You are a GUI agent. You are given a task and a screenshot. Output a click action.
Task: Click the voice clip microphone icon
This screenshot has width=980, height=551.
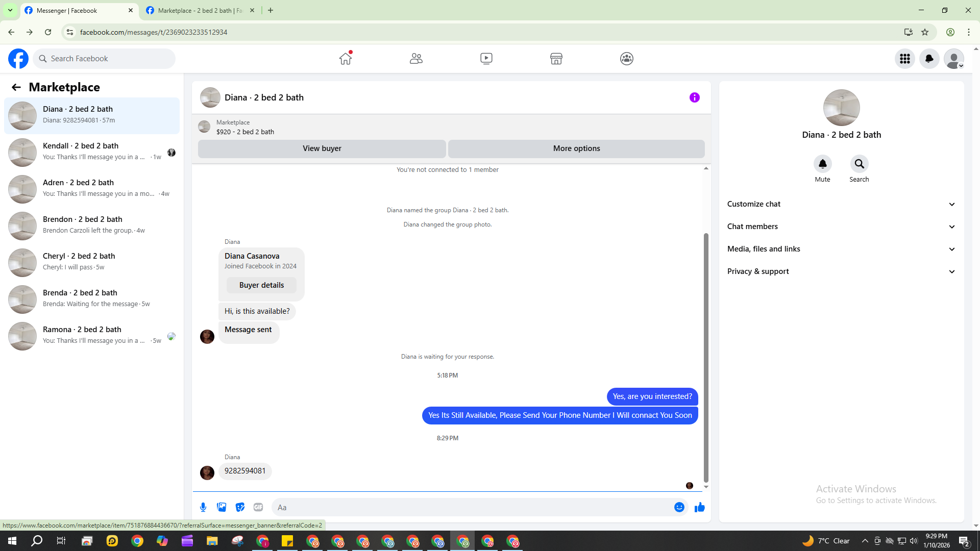[203, 507]
